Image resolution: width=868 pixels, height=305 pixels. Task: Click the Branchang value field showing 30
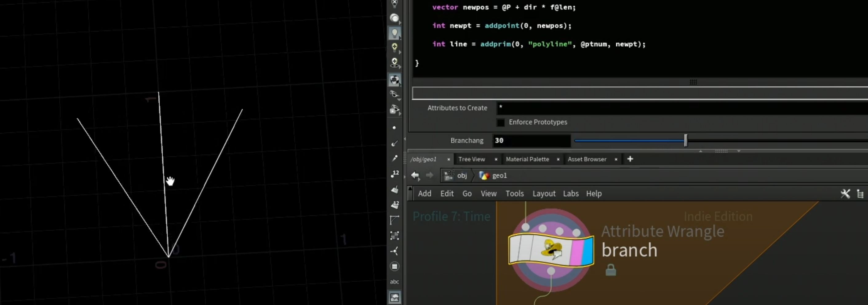(532, 140)
